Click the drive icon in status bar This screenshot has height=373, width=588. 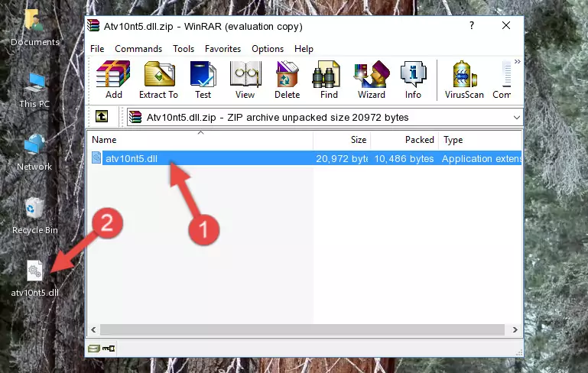[94, 349]
